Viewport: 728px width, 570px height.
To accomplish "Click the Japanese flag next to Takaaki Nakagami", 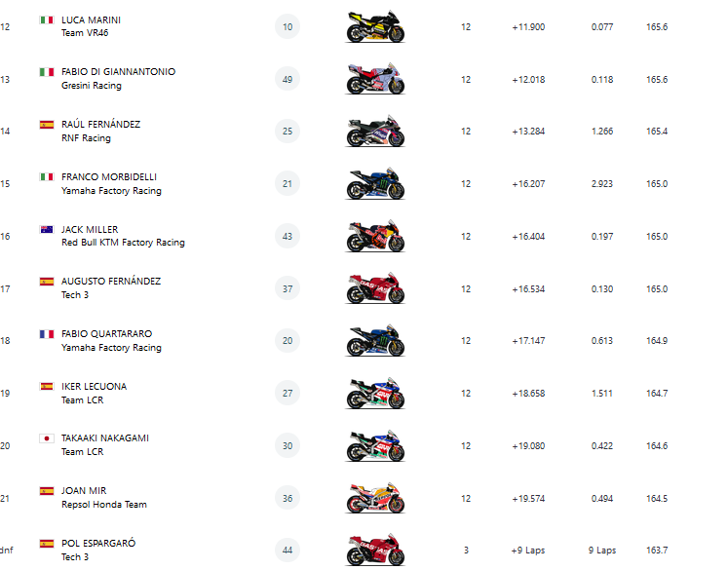I will click(46, 438).
